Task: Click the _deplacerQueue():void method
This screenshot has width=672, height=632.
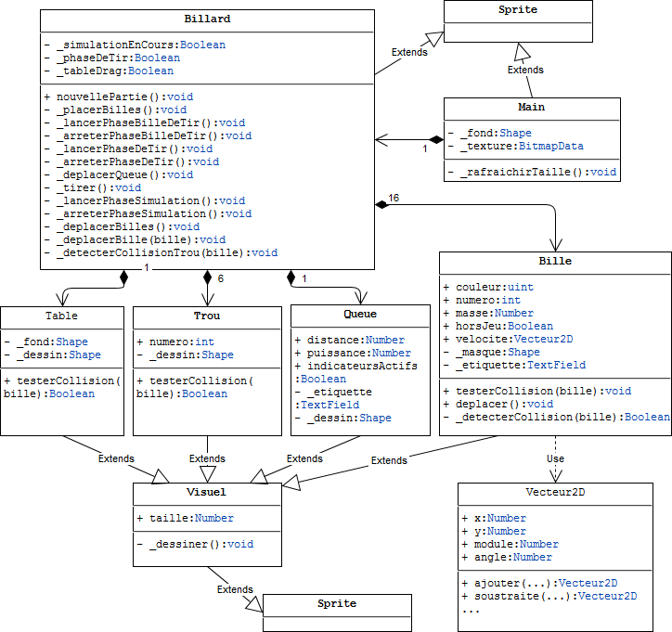Action: point(119,174)
